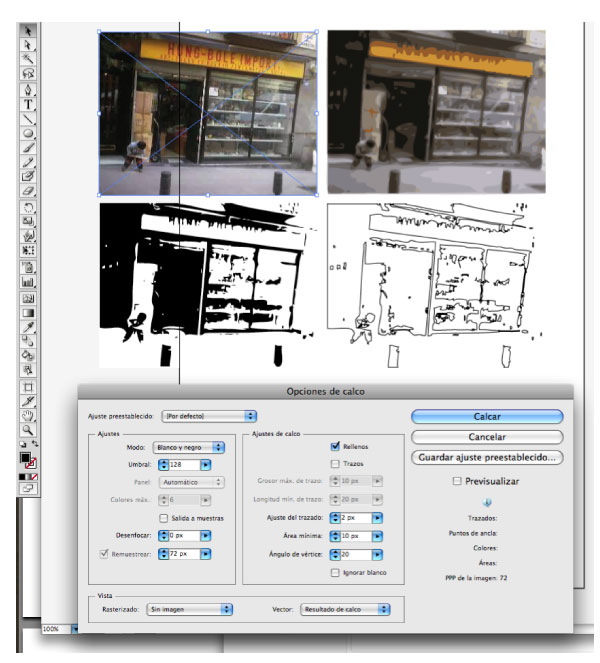Select the Symbol Sprayer tool
This screenshot has width=600, height=663.
pyautogui.click(x=28, y=267)
